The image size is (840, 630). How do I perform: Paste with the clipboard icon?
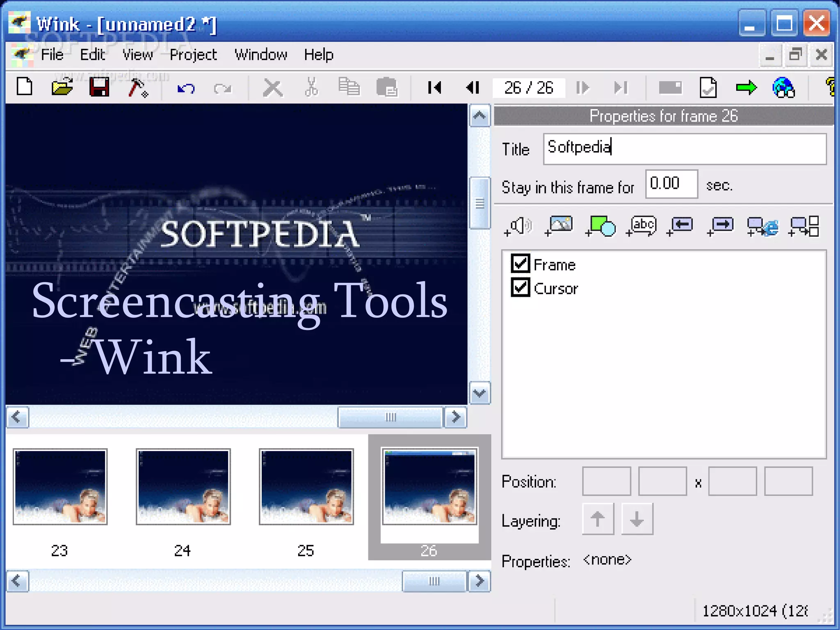387,87
